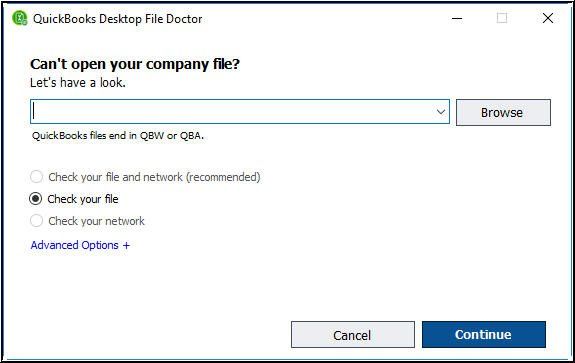The height and width of the screenshot is (363, 575).
Task: Click the 'Let's have a look.' subtitle text
Action: tap(78, 82)
